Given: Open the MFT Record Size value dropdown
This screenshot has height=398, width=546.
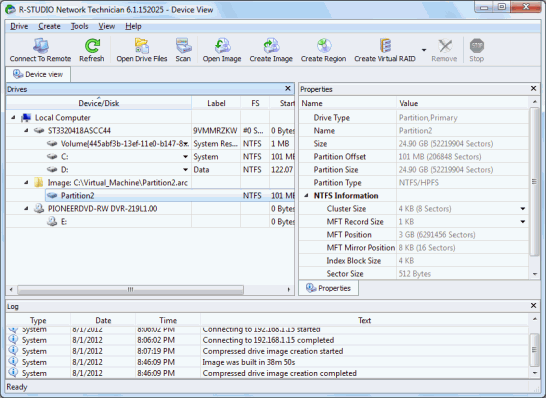Looking at the screenshot, I should [523, 221].
